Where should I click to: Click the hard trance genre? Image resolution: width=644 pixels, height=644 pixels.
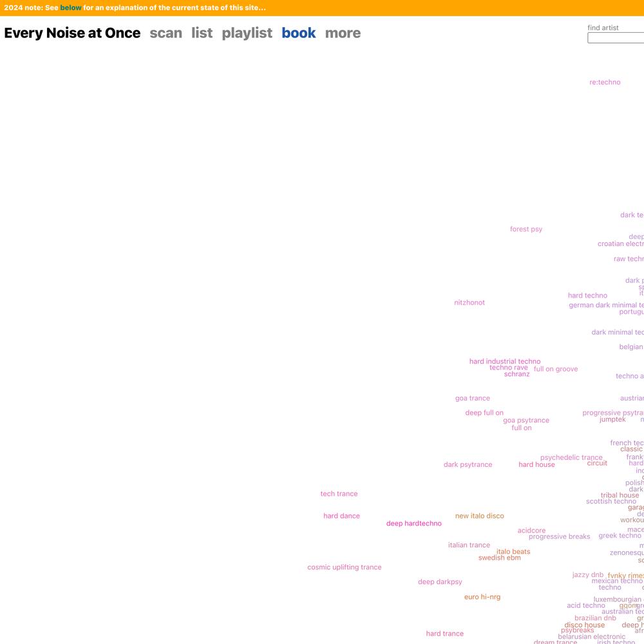point(445,634)
